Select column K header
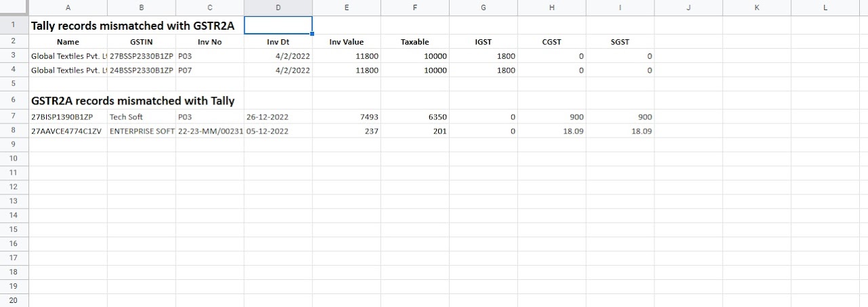The height and width of the screenshot is (307, 868). [757, 7]
